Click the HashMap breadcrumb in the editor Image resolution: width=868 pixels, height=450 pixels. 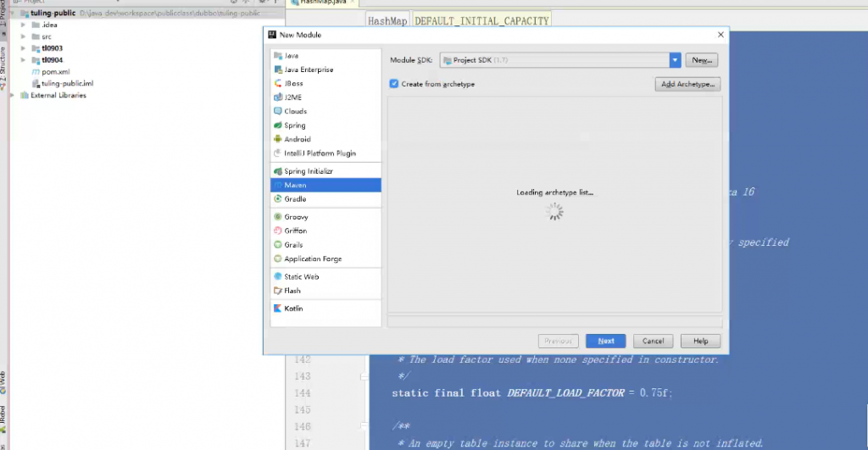(x=387, y=21)
